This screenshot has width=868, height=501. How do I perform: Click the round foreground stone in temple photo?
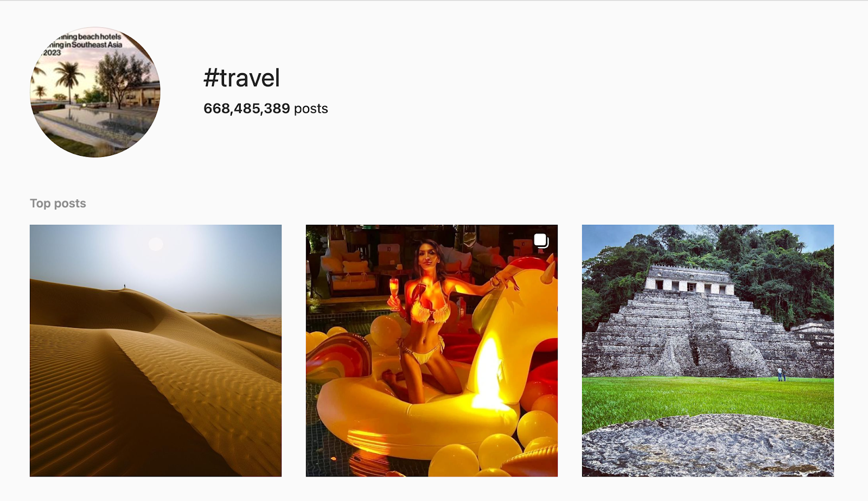pos(708,446)
